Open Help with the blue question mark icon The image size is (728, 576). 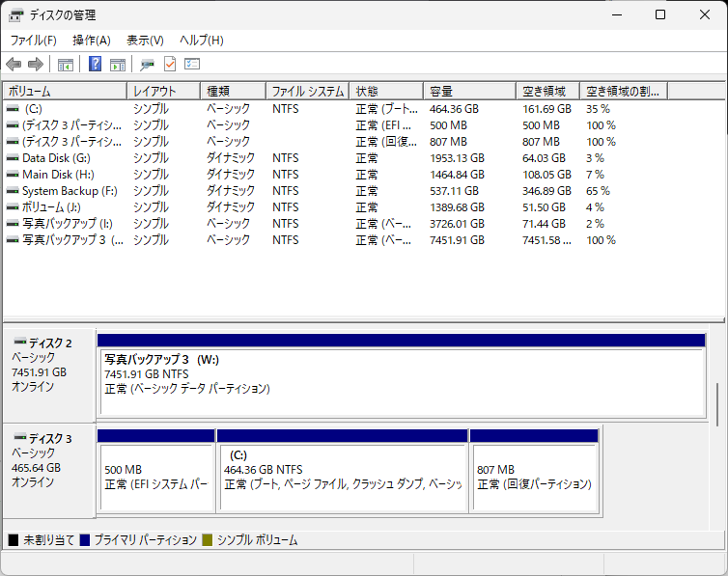click(96, 65)
